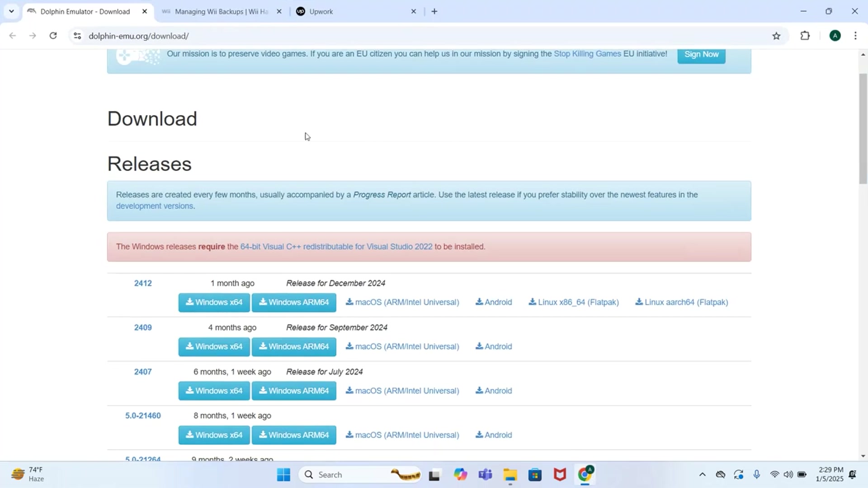
Task: Open the clock showing 2:29 PM
Action: [x=830, y=474]
